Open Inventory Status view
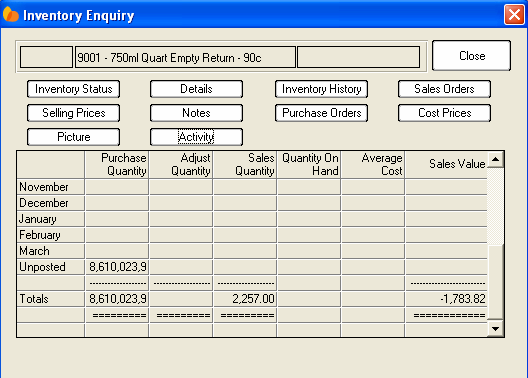 pyautogui.click(x=73, y=89)
